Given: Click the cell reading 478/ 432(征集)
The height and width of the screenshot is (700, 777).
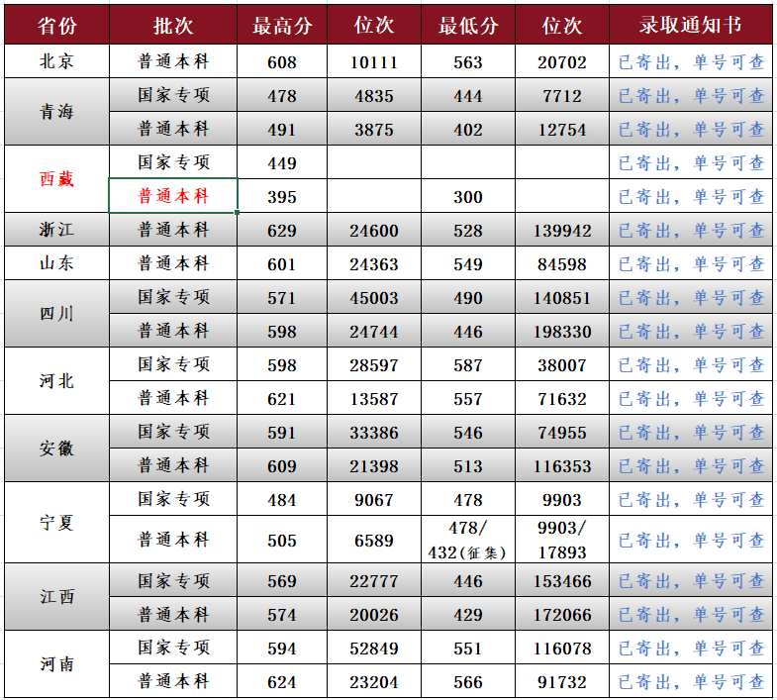Looking at the screenshot, I should [x=468, y=540].
